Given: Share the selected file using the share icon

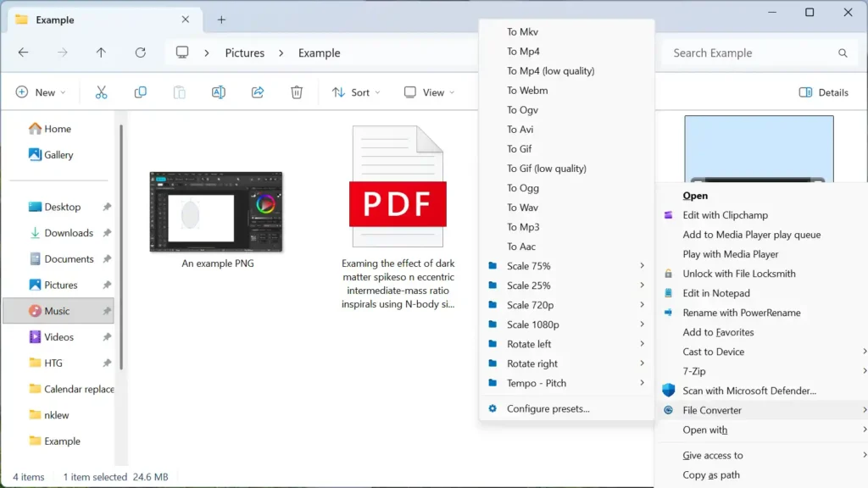Looking at the screenshot, I should tap(257, 91).
